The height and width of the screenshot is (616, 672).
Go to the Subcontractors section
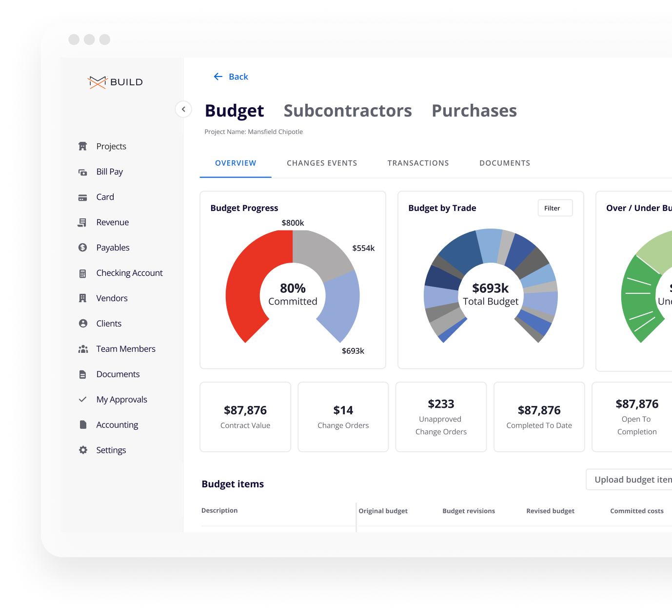(x=348, y=111)
